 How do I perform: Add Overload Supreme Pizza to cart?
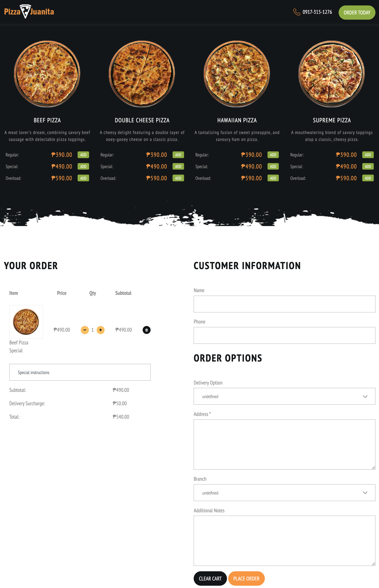click(368, 178)
